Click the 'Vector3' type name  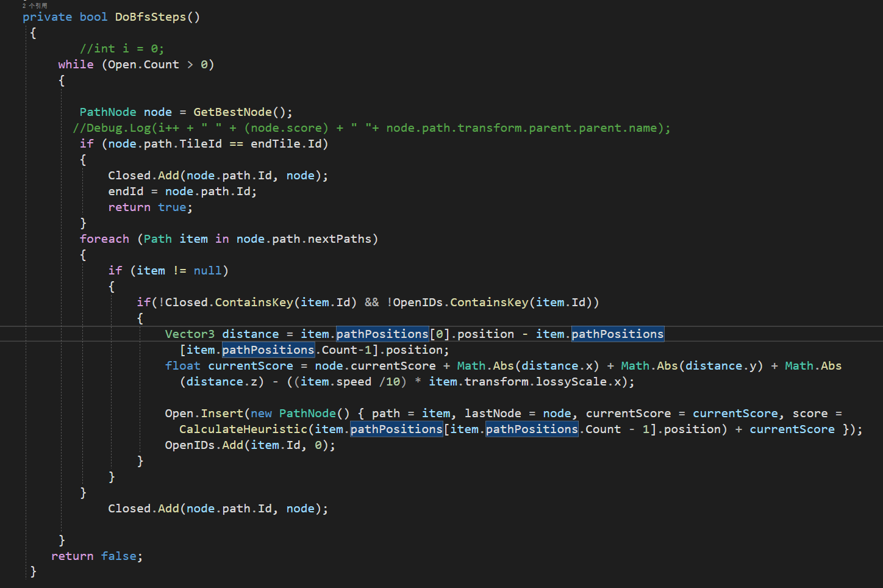(190, 334)
